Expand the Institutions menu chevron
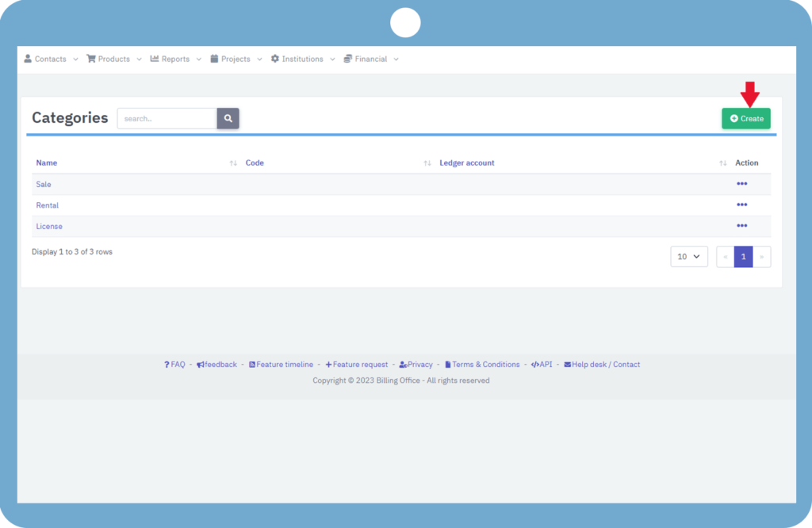Viewport: 812px width, 528px height. click(x=332, y=59)
